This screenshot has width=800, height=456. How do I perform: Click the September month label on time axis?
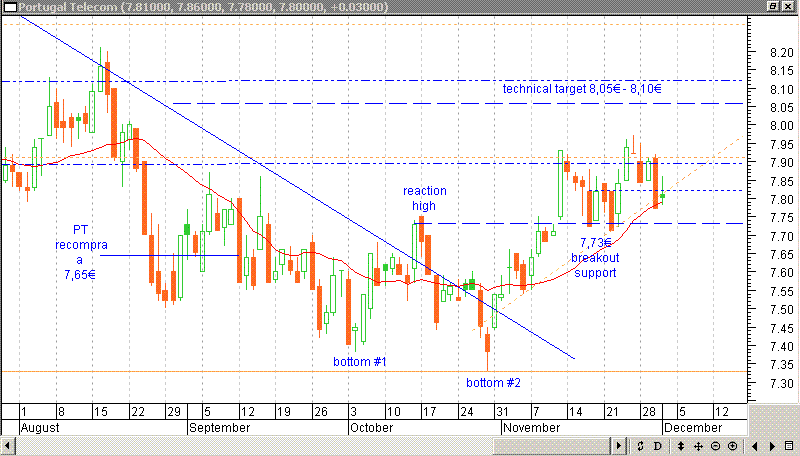[x=219, y=427]
